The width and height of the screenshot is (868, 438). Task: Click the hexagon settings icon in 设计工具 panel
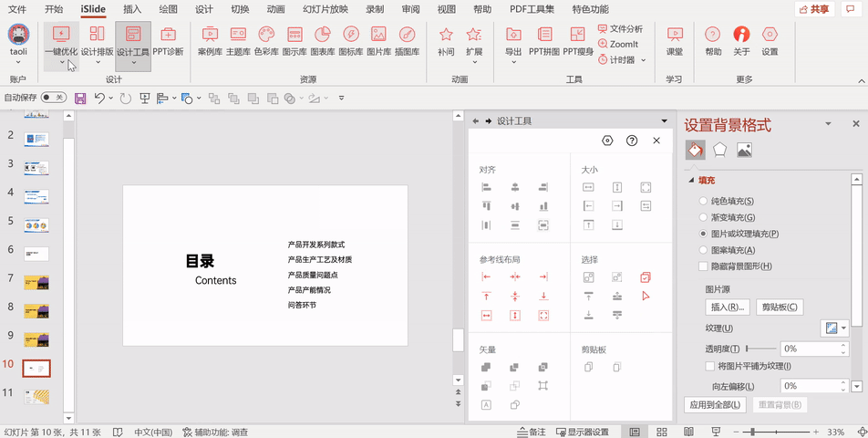click(x=607, y=141)
